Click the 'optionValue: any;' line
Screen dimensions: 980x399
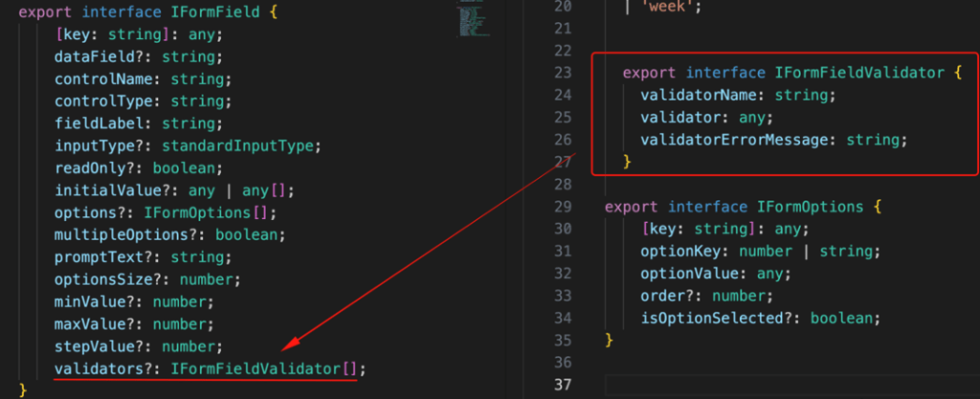tap(716, 274)
